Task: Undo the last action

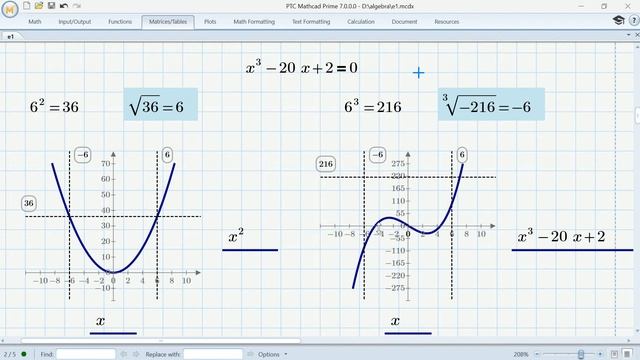Action: pyautogui.click(x=64, y=6)
